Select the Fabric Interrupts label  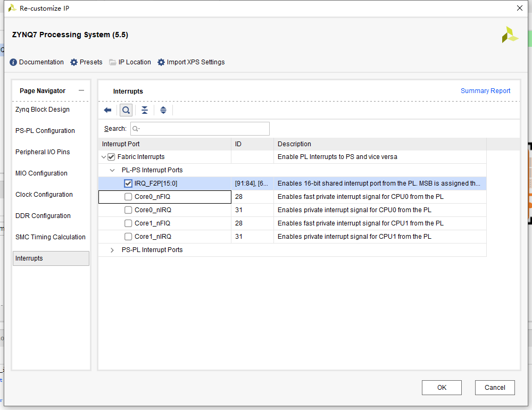pos(141,157)
